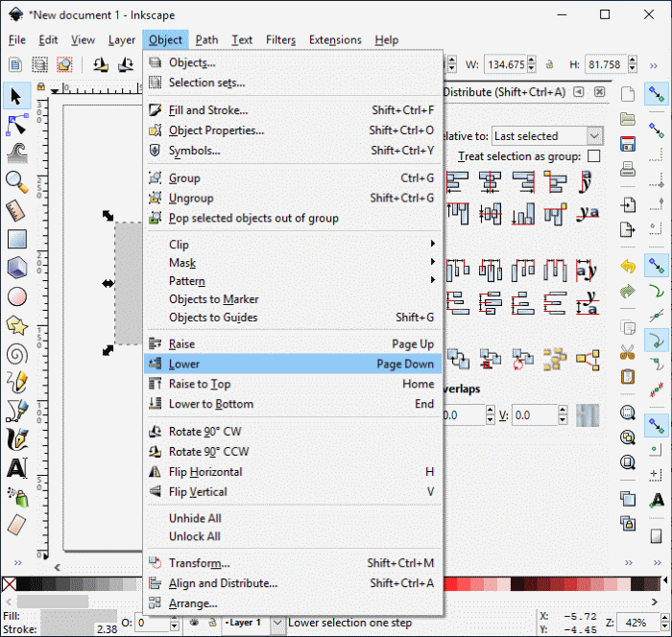Open the palette menu triangle
The image size is (672, 637).
[x=665, y=580]
